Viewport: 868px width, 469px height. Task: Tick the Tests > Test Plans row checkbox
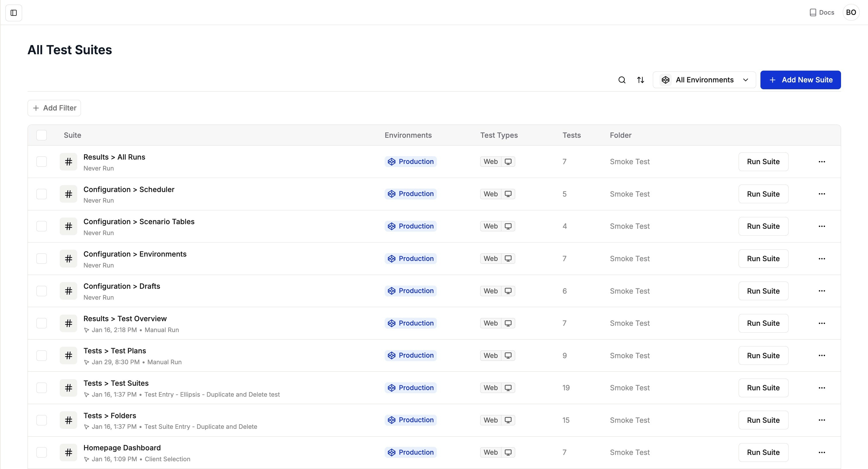click(x=41, y=355)
